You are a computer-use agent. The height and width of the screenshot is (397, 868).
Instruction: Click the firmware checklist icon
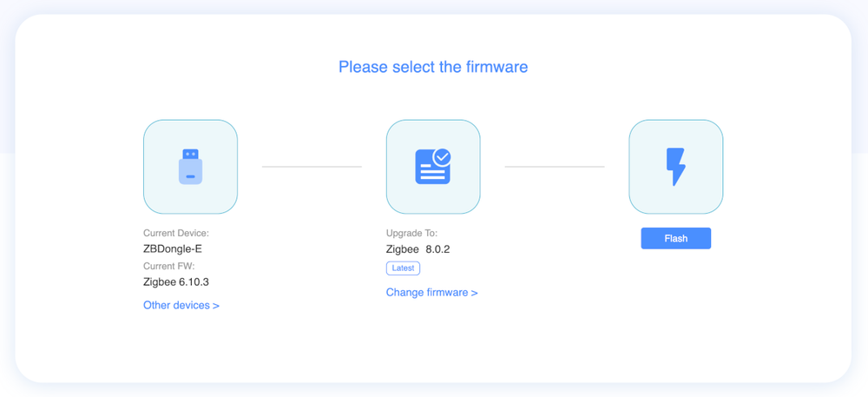click(x=431, y=168)
